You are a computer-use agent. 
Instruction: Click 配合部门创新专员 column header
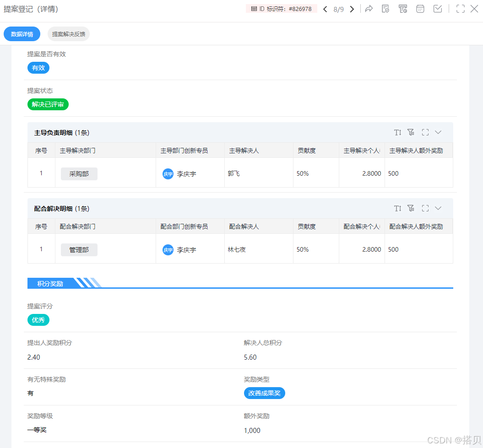[190, 227]
